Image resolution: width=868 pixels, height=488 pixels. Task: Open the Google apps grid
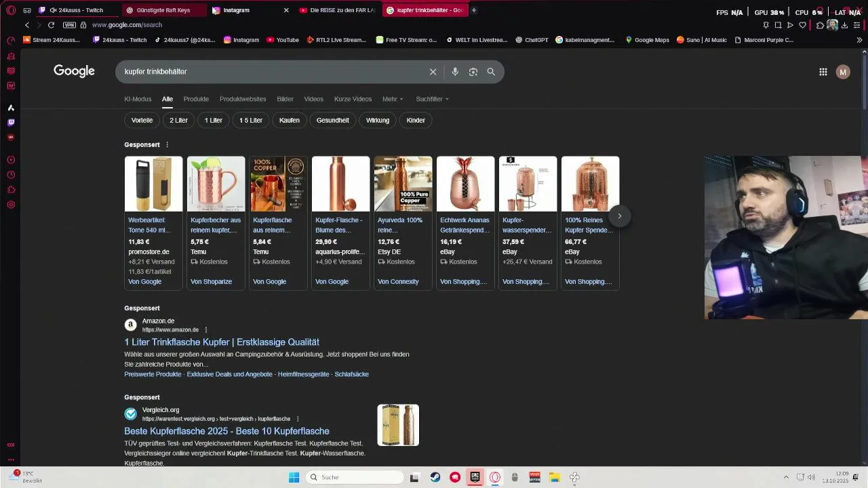(823, 72)
